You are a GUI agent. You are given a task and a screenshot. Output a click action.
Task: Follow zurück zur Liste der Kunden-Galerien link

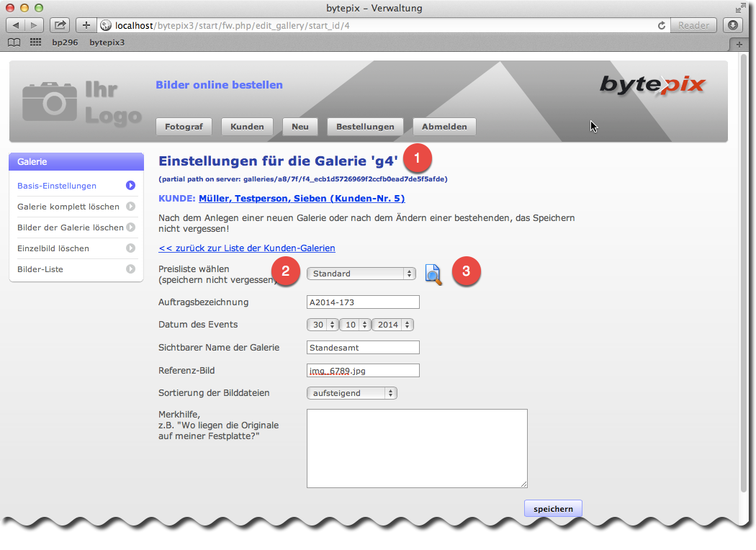(247, 248)
